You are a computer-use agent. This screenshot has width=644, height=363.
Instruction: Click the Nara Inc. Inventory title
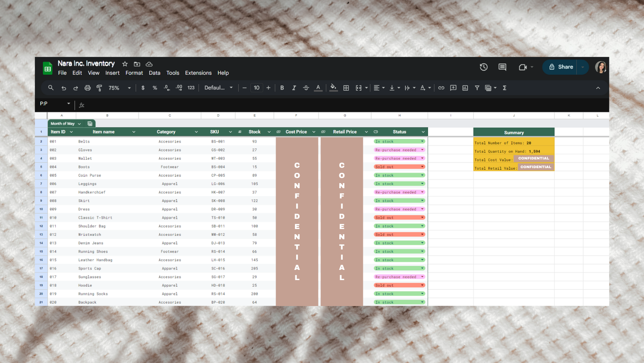tap(86, 64)
